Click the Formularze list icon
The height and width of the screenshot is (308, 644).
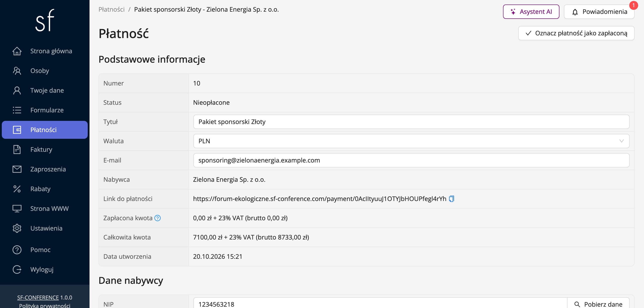pyautogui.click(x=17, y=110)
